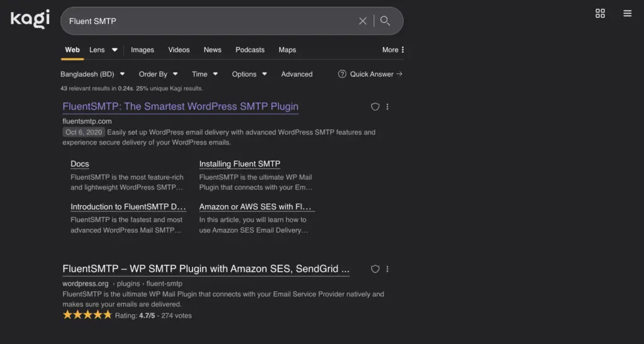The image size is (644, 344).
Task: Open the apps grid icon
Action: [600, 14]
